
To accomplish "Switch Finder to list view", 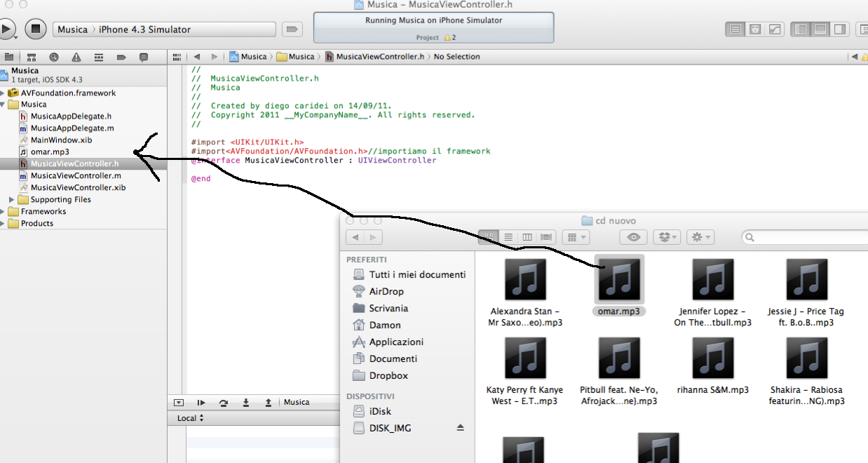I will point(508,238).
